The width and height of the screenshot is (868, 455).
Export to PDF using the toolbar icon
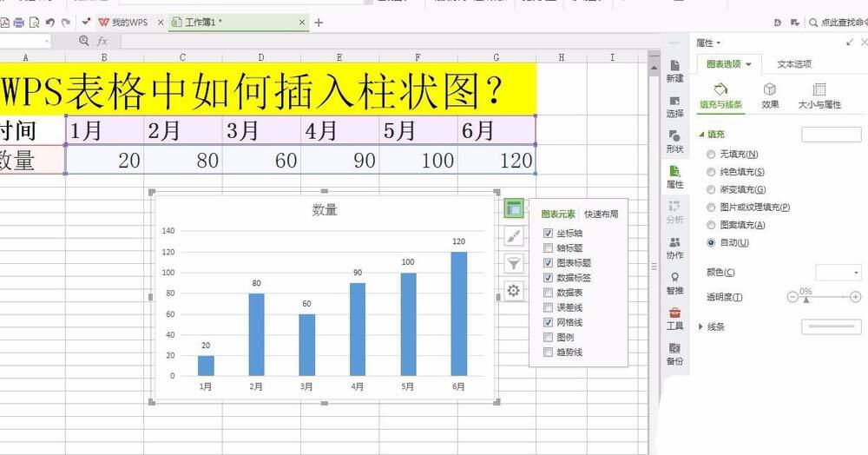click(4, 23)
